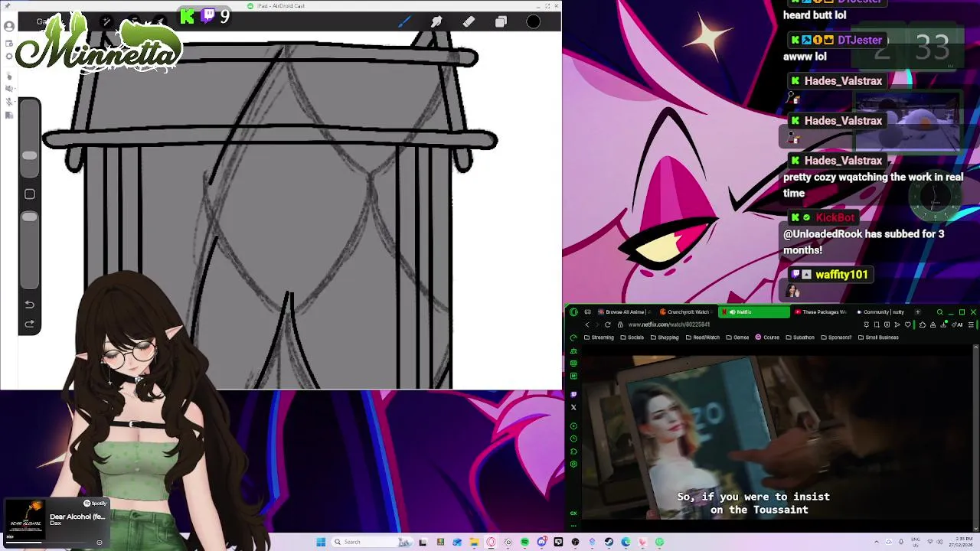Open X icon in browser sidebar
980x551 pixels.
coord(573,407)
